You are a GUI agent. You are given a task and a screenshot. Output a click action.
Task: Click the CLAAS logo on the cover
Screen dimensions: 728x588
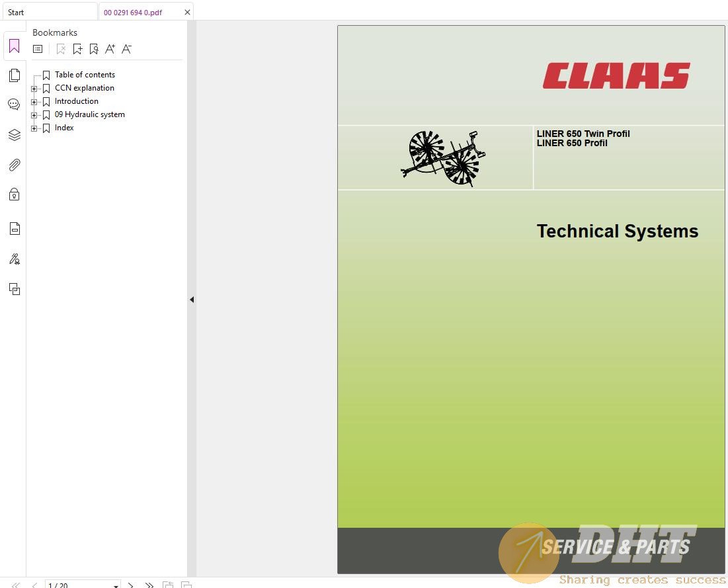(616, 75)
